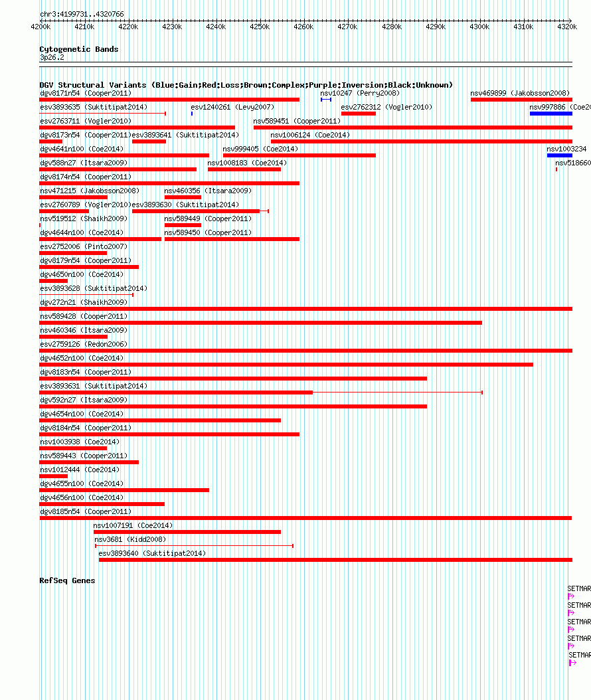The image size is (591, 700).
Task: Click nsv471215 (Jakobsson2008) label
Action: [90, 191]
